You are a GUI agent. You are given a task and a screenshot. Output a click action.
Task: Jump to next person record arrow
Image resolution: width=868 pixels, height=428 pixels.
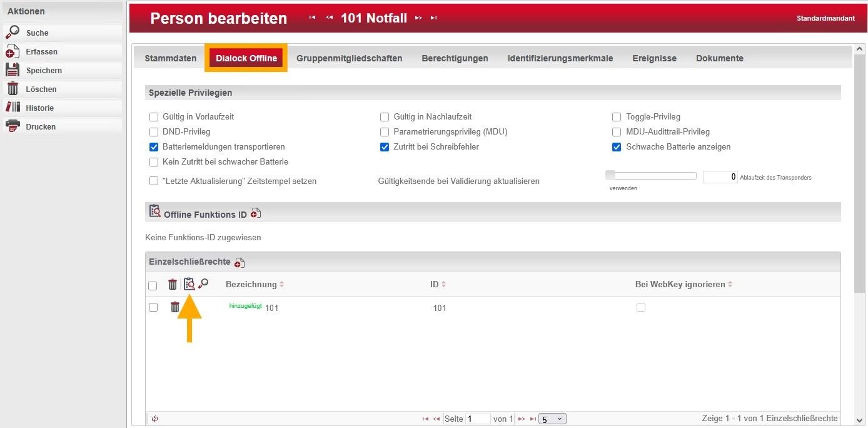pos(418,18)
